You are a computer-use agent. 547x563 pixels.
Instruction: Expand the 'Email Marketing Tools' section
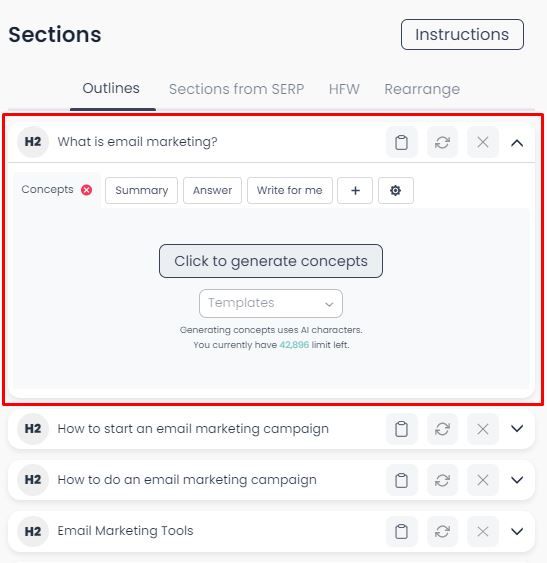click(517, 531)
